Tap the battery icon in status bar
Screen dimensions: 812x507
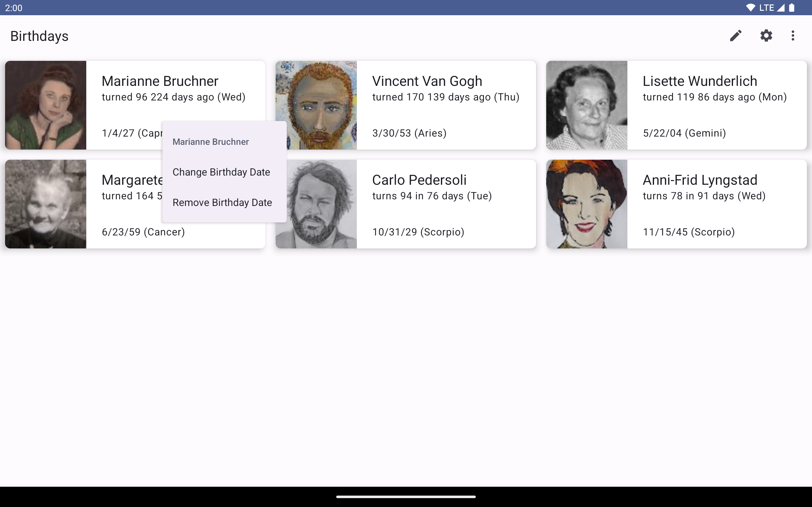[791, 8]
